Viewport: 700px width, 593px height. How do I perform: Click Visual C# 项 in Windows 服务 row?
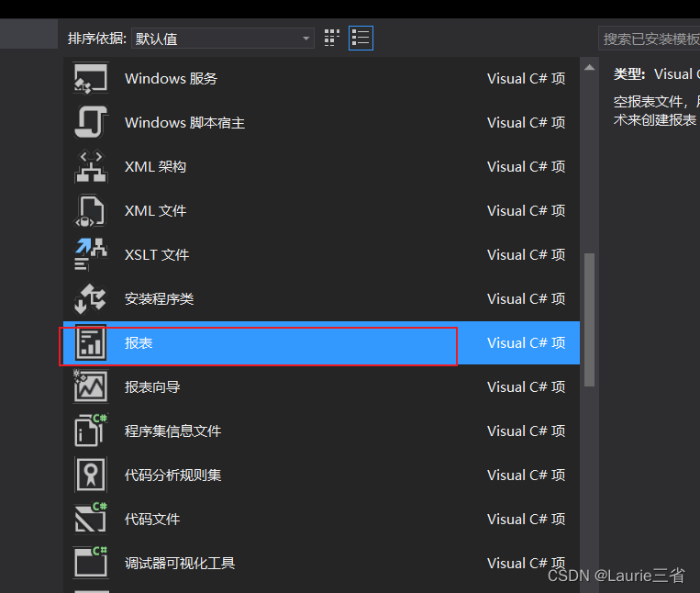coord(527,79)
